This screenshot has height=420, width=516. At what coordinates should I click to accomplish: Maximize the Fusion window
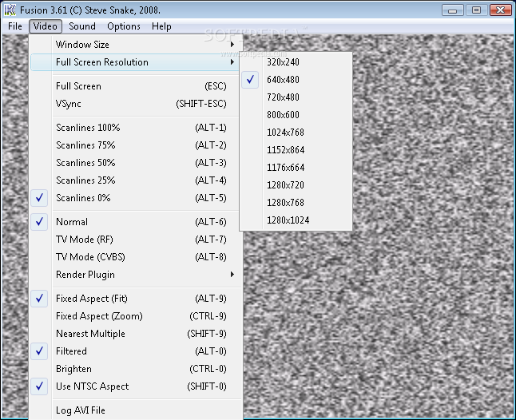[x=476, y=10]
